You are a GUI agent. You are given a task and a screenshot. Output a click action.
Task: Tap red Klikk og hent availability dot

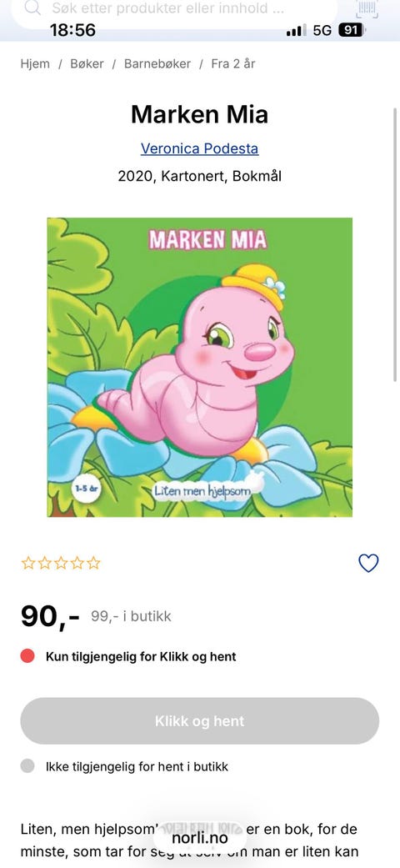pyautogui.click(x=27, y=656)
